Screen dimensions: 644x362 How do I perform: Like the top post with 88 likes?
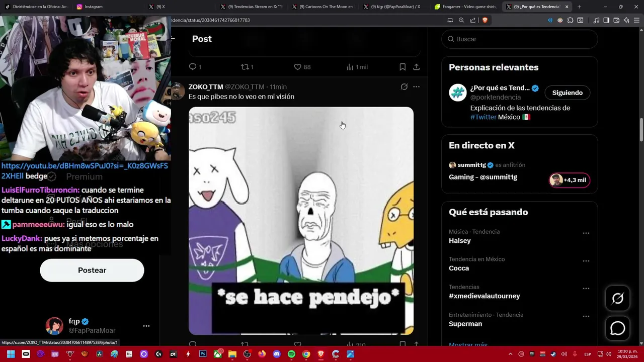(x=297, y=67)
